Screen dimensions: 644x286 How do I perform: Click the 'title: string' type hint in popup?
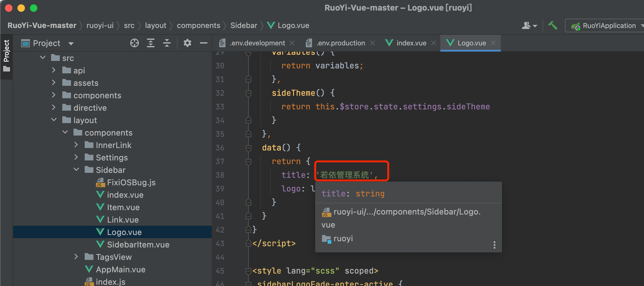click(353, 194)
